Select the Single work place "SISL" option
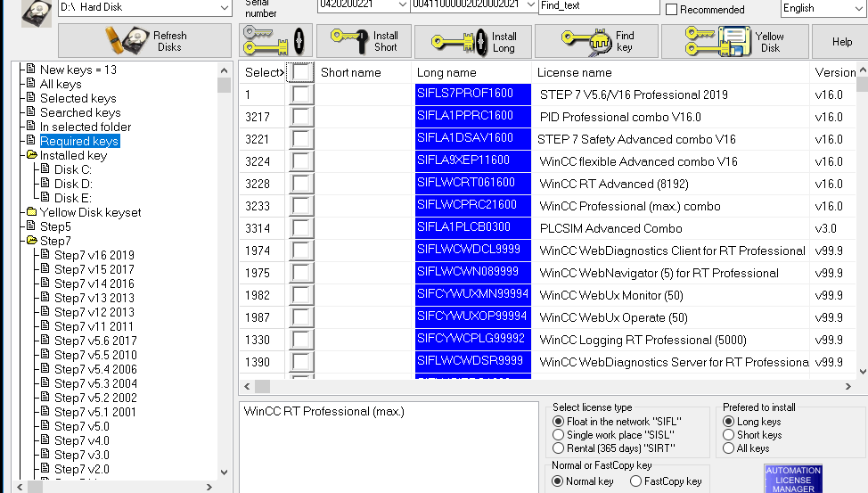The image size is (868, 493). (559, 435)
